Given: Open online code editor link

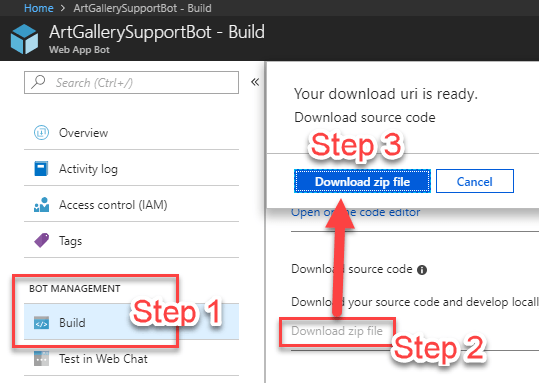Looking at the screenshot, I should pos(355,213).
